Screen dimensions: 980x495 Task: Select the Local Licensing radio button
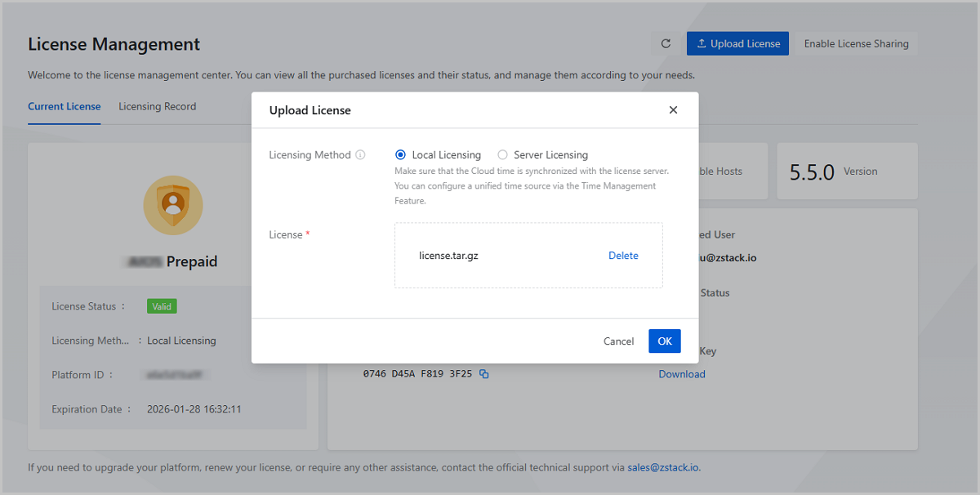400,155
